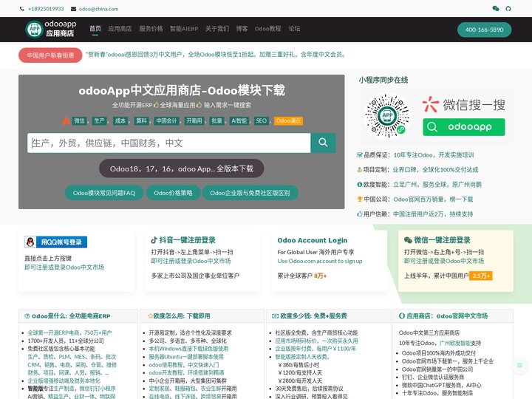This screenshot has width=532, height=399.
Task: Click Odoo Account Login heading
Action: (x=312, y=240)
